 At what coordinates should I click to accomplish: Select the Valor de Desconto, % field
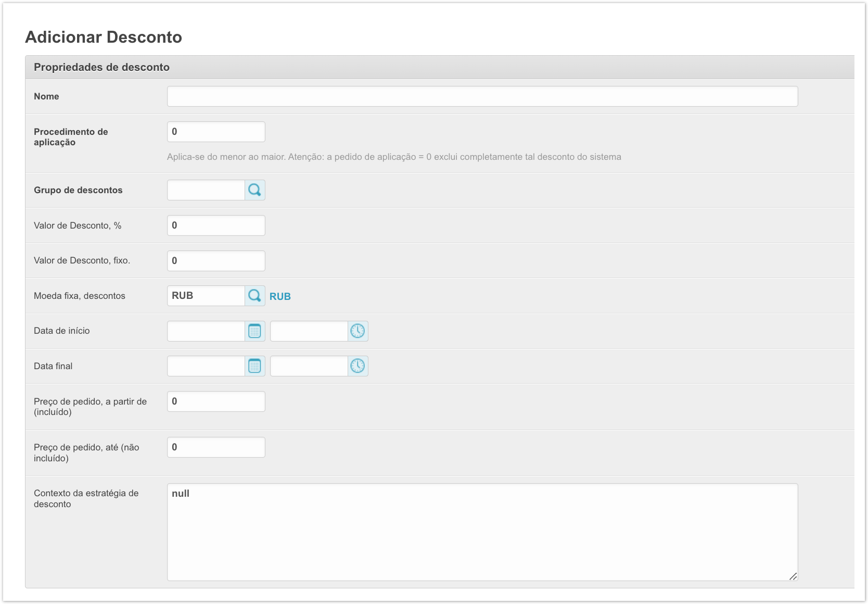click(x=216, y=225)
